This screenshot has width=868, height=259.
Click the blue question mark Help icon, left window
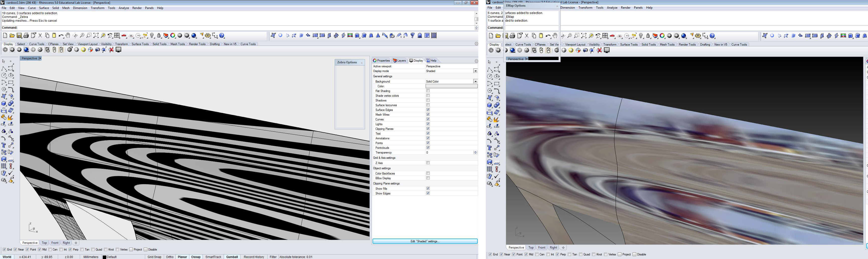222,35
